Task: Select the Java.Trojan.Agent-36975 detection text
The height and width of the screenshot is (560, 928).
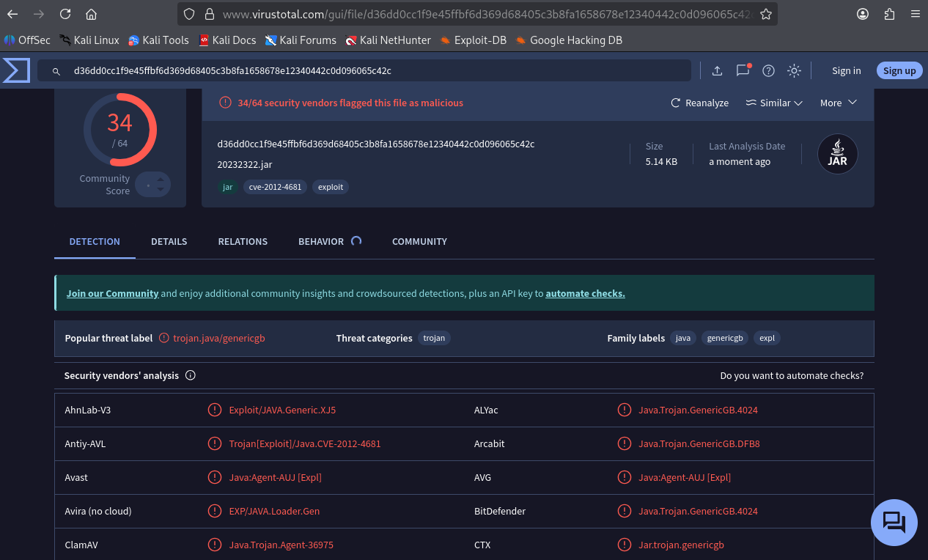Action: (x=281, y=545)
